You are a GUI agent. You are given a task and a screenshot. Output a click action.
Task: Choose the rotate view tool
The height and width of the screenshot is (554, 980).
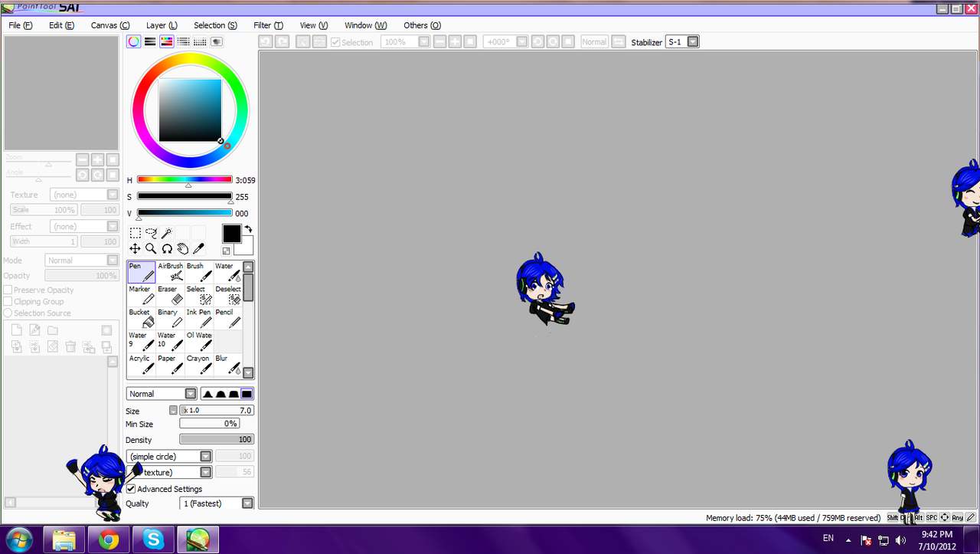click(x=166, y=248)
